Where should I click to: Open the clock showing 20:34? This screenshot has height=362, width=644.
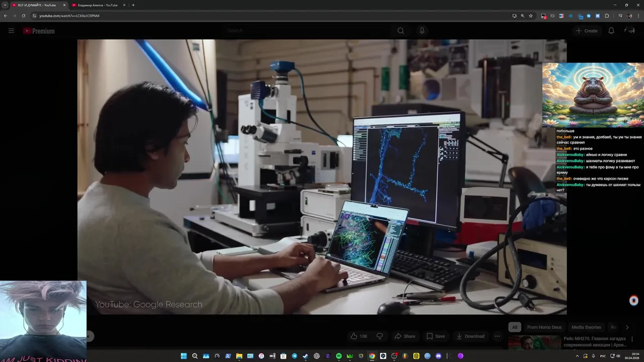tap(632, 356)
